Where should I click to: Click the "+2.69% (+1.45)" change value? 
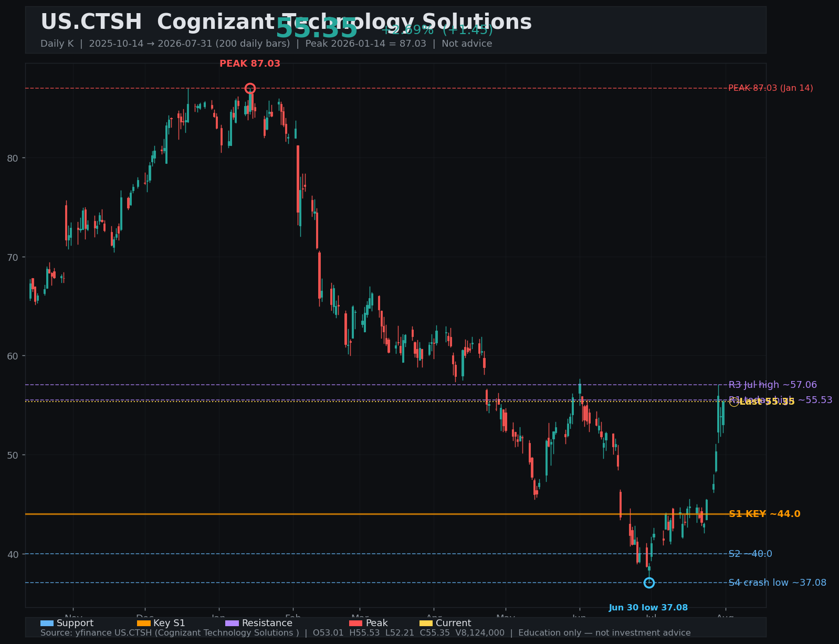point(437,30)
